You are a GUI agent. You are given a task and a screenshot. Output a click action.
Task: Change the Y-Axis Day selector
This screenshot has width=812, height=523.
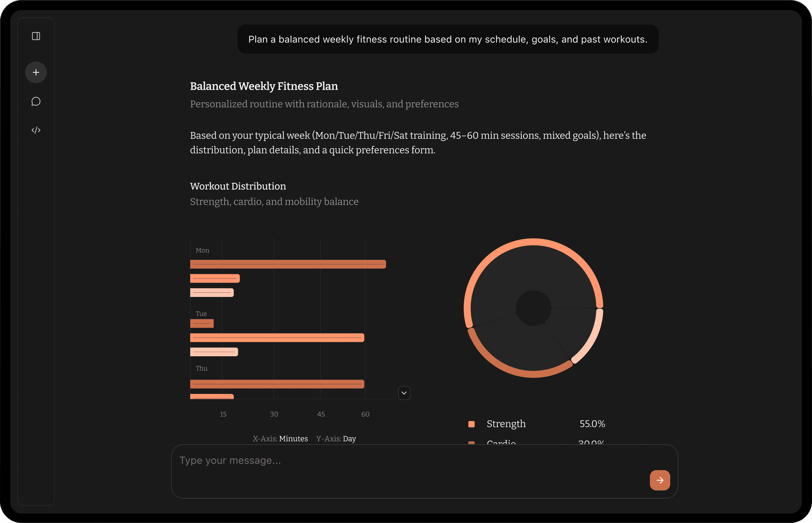click(349, 438)
